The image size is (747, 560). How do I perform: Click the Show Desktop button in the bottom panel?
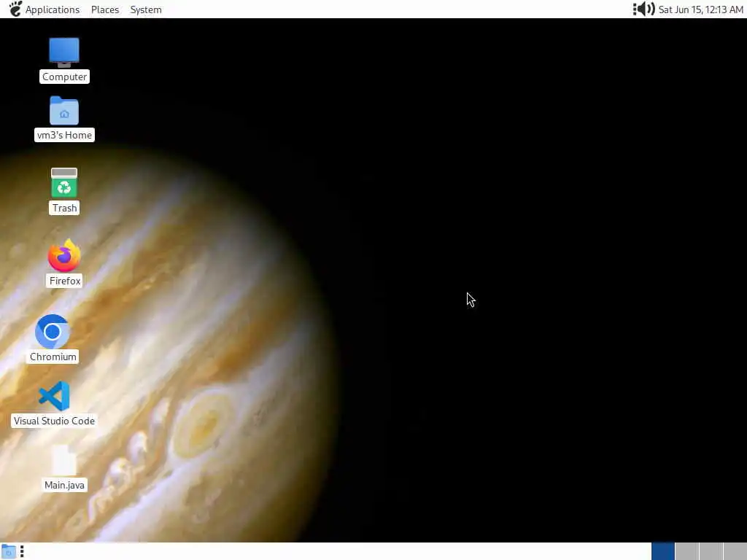tap(9, 551)
